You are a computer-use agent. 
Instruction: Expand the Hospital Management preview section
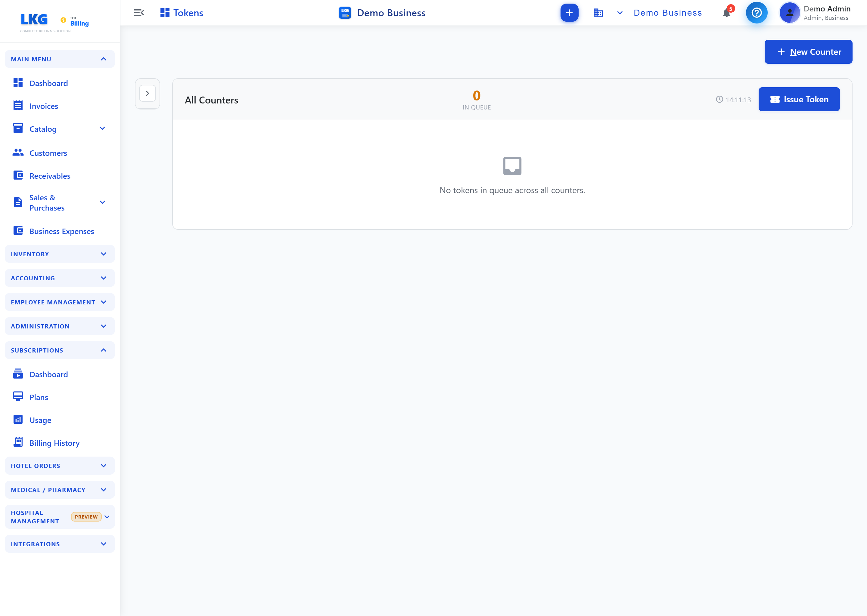(x=60, y=517)
